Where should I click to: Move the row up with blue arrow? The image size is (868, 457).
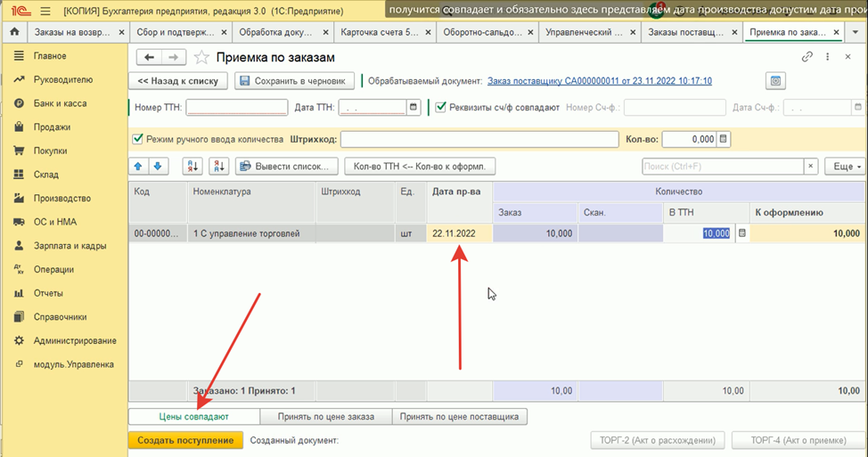pyautogui.click(x=138, y=166)
